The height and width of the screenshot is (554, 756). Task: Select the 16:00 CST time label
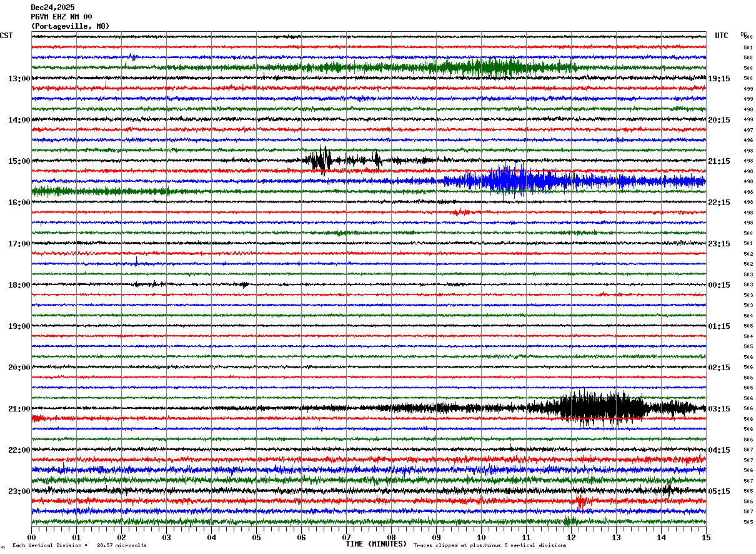click(19, 203)
